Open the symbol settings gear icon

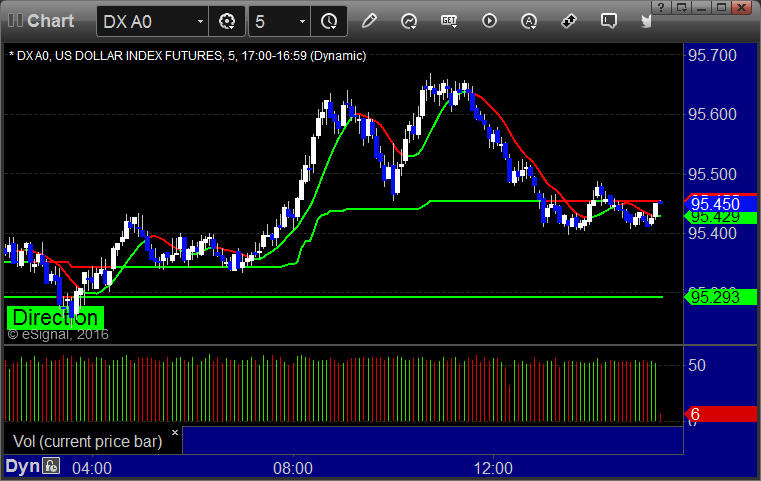[x=227, y=21]
